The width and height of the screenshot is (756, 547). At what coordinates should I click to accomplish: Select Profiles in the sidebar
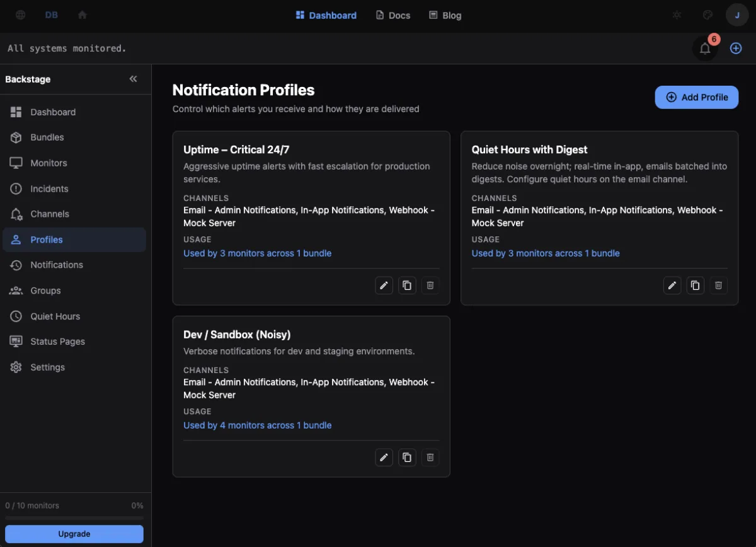pos(74,239)
